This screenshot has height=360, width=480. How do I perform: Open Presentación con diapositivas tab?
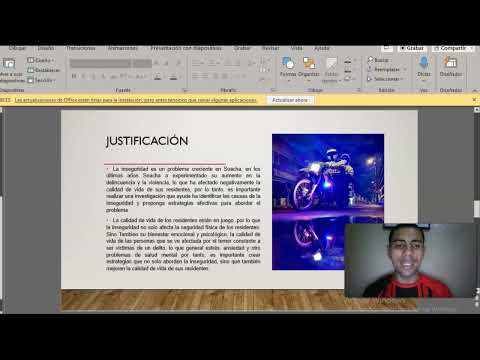coord(186,48)
